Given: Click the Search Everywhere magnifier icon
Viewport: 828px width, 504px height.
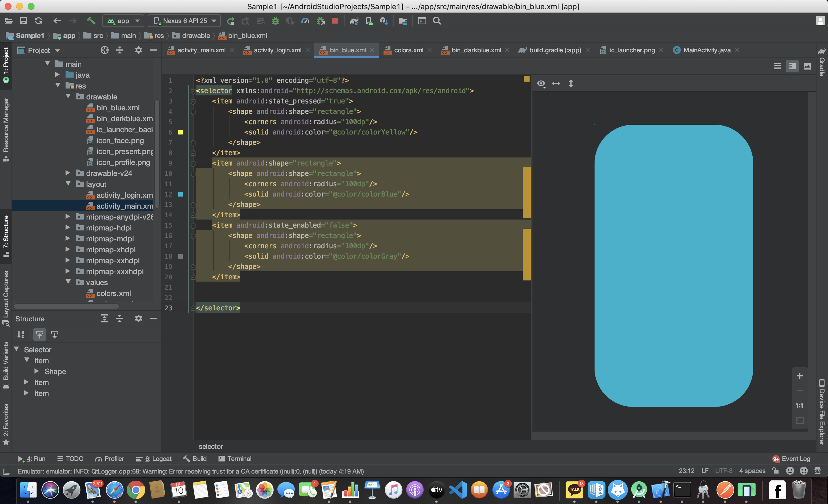Looking at the screenshot, I should [x=437, y=21].
